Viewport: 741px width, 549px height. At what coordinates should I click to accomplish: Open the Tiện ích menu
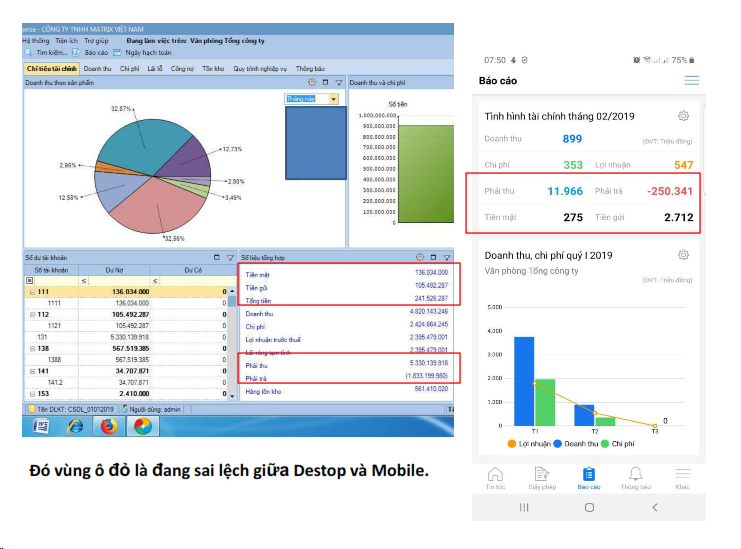pos(68,41)
